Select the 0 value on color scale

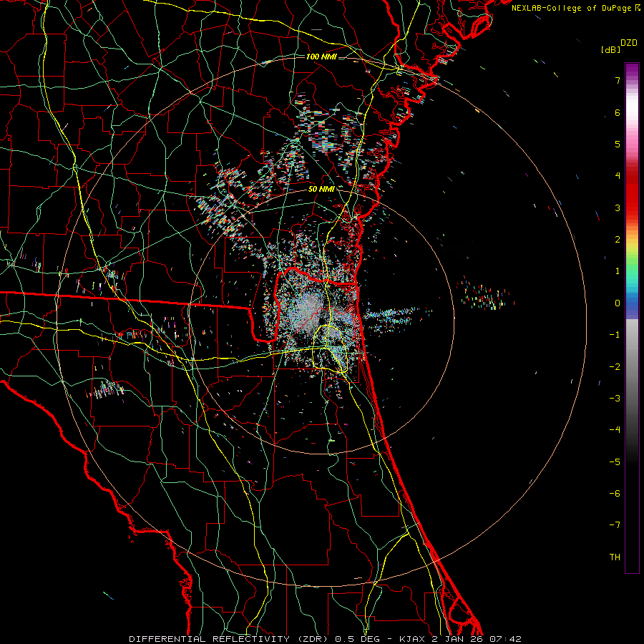pyautogui.click(x=618, y=303)
